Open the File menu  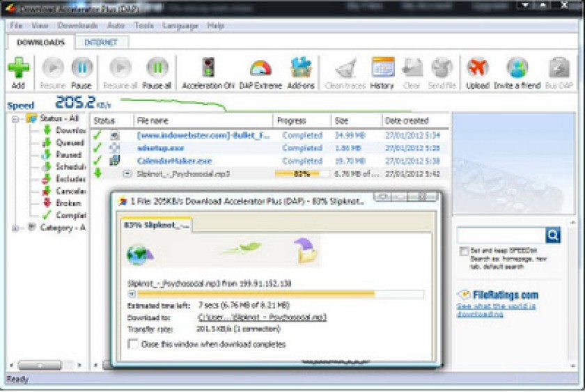16,25
